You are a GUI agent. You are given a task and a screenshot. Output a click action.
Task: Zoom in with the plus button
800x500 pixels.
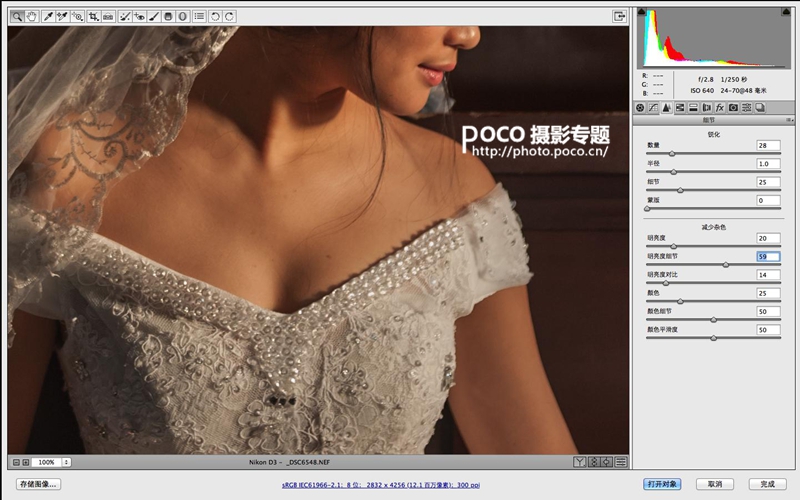click(x=26, y=462)
